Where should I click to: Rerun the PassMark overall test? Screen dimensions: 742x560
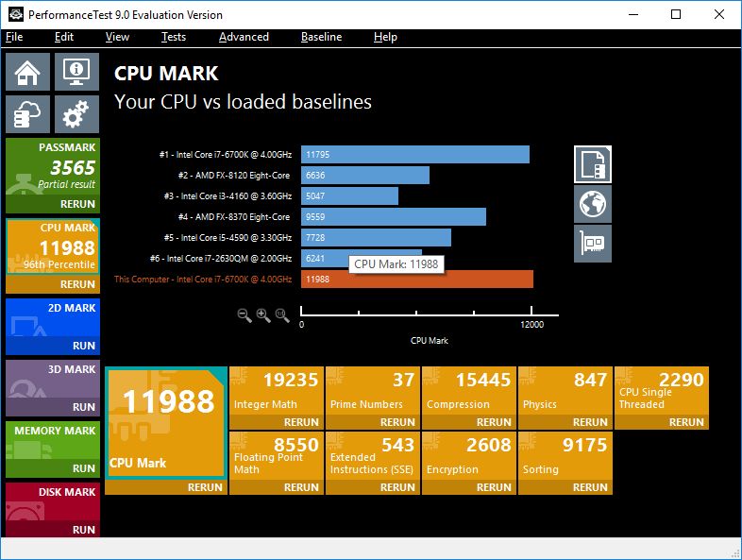53,204
